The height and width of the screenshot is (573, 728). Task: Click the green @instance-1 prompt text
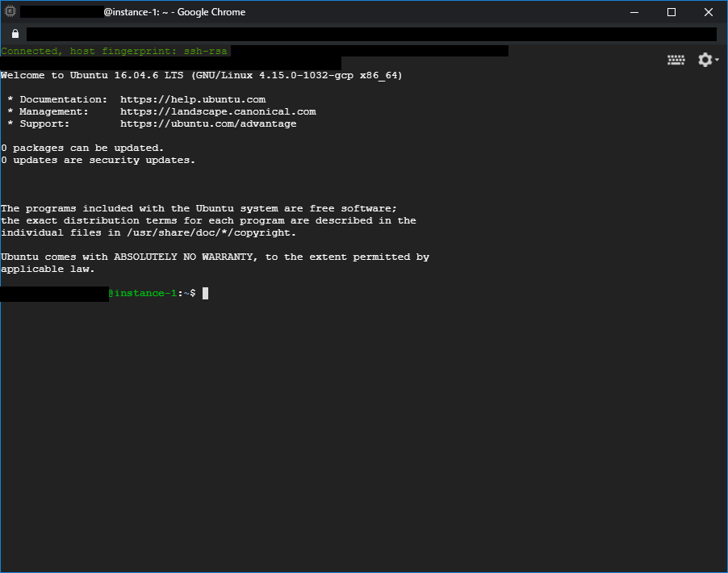pyautogui.click(x=143, y=293)
